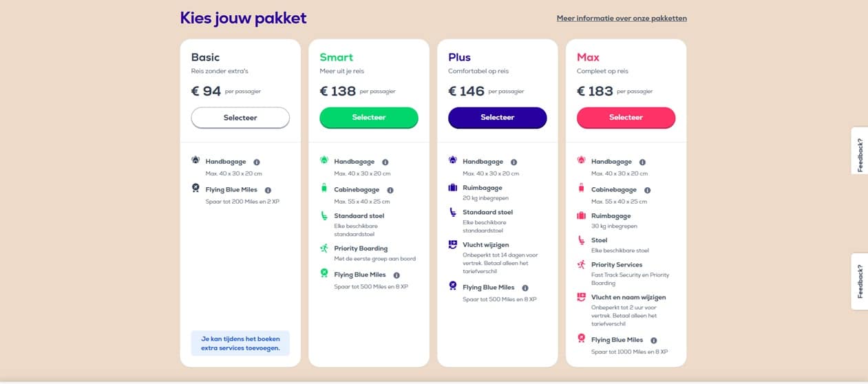The height and width of the screenshot is (384, 868).
Task: Click info icon next to Basic Handbagage
Action: (257, 162)
